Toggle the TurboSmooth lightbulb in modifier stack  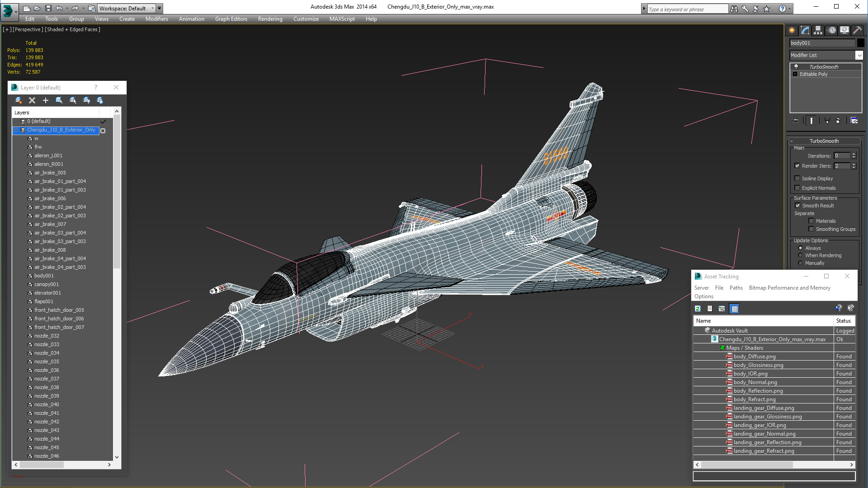[796, 66]
